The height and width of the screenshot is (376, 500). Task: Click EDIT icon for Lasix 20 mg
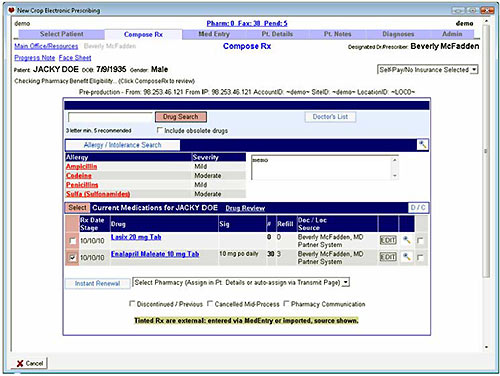pos(388,240)
